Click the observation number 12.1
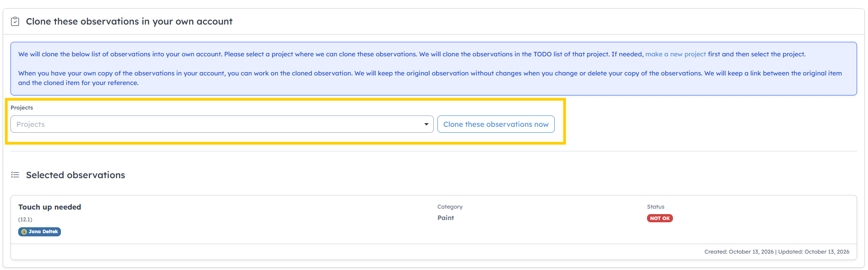The height and width of the screenshot is (270, 868). pos(25,220)
